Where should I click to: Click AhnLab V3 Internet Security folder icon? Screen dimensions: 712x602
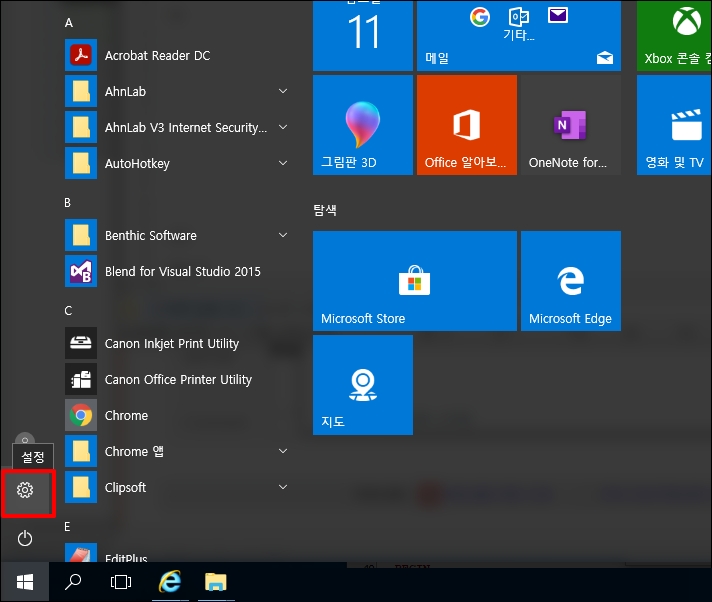coord(81,127)
